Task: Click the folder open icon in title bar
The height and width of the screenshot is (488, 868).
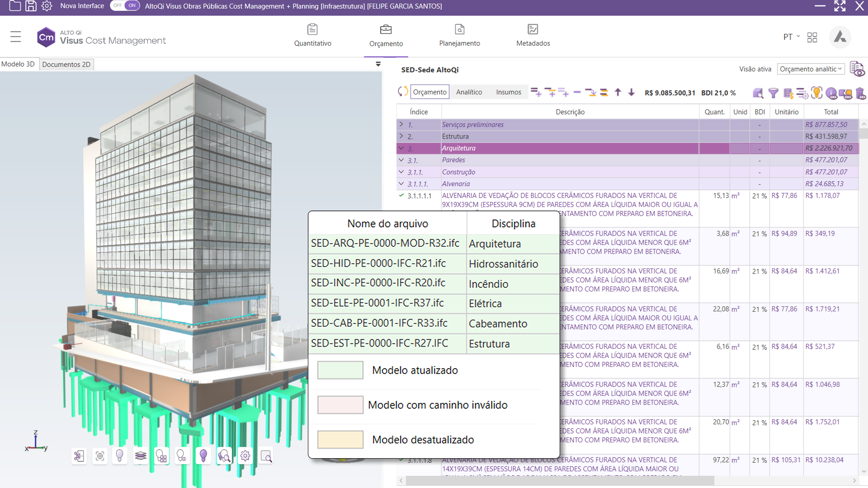Action: point(15,6)
